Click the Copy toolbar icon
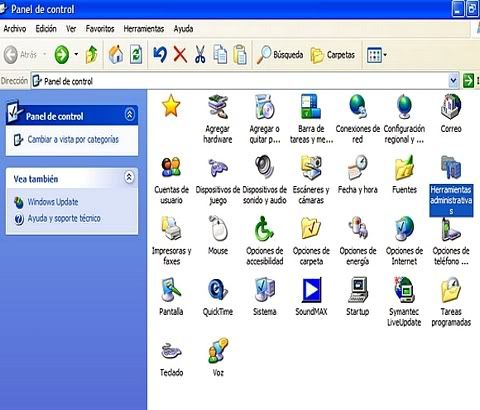 tap(220, 54)
